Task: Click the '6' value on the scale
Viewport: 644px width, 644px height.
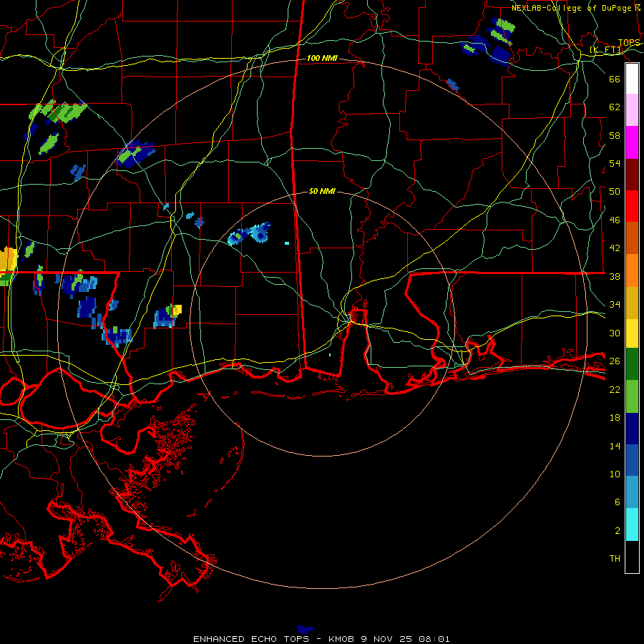Action: click(618, 502)
